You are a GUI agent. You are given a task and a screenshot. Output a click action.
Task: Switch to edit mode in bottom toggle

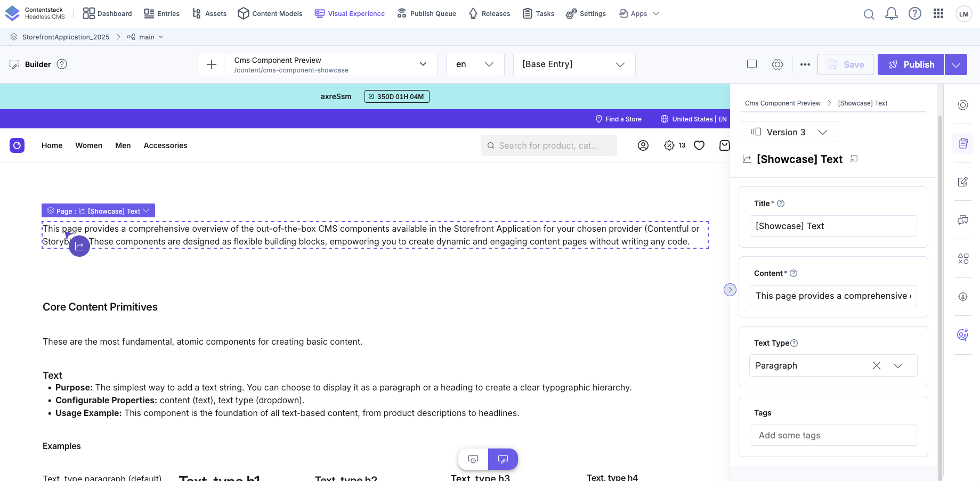click(x=503, y=459)
